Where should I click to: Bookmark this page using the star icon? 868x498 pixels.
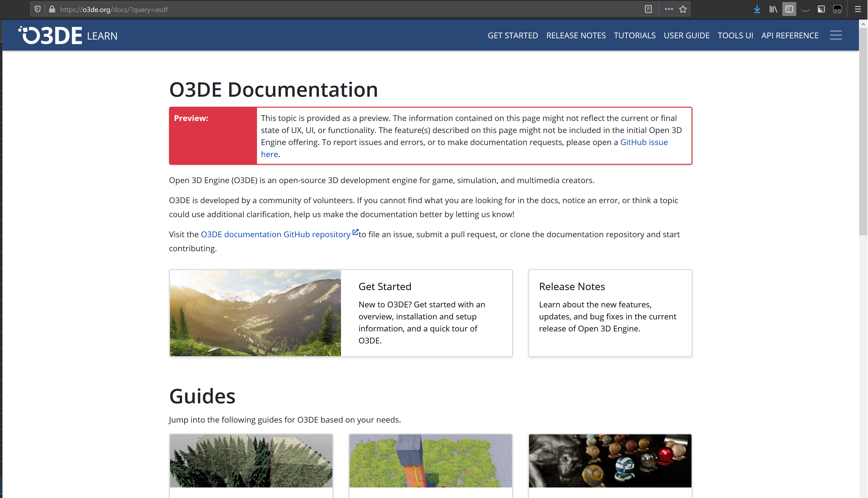[683, 9]
